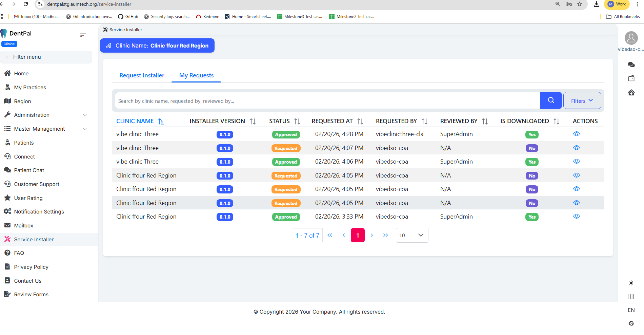
Task: Open the settings gear at bottom right
Action: 631,323
